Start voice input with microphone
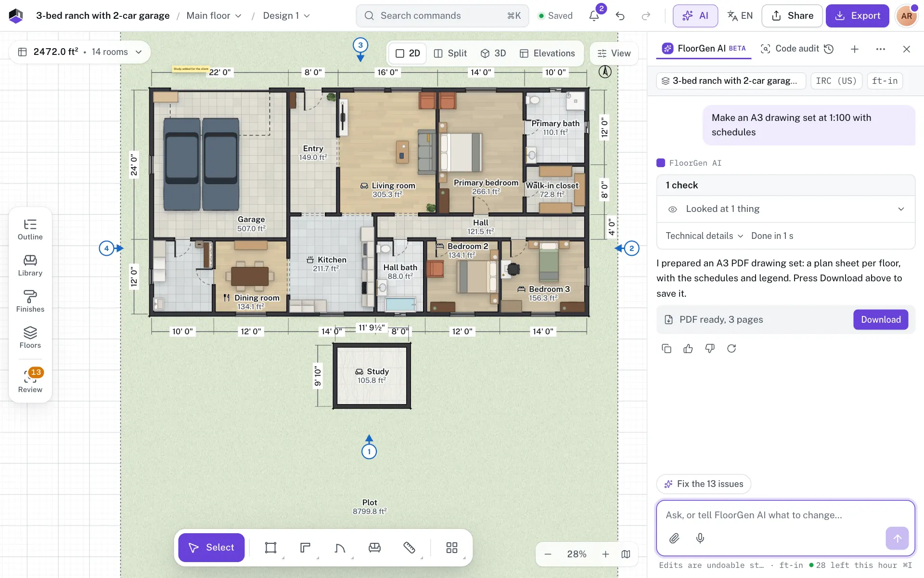 click(x=700, y=538)
